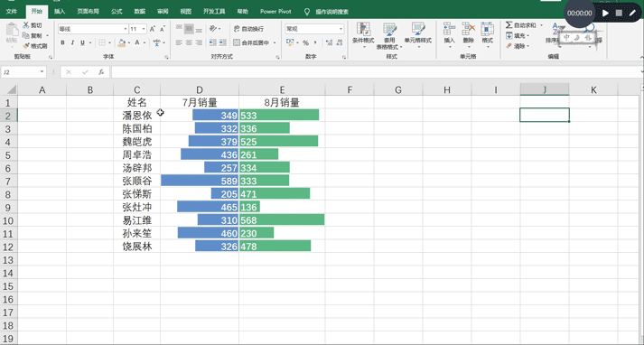Click the font color A swatch
This screenshot has height=345, width=644.
pos(137,42)
